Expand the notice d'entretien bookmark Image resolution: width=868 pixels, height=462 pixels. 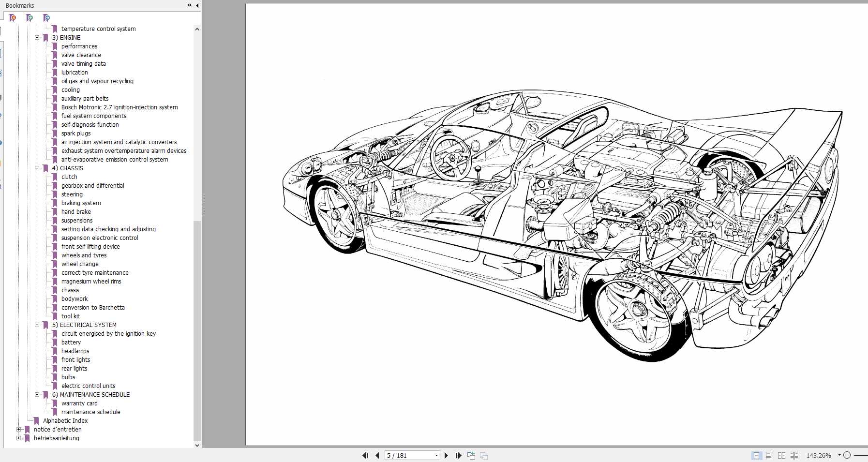[18, 429]
